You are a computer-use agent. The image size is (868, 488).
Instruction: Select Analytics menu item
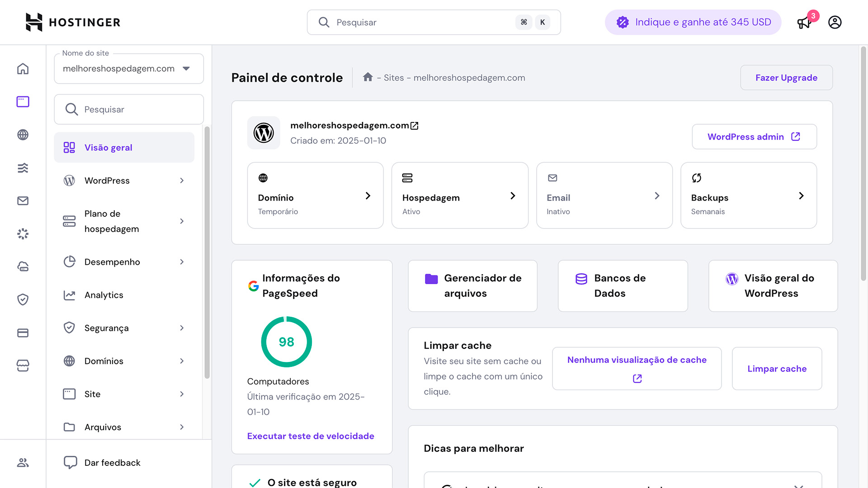[124, 295]
